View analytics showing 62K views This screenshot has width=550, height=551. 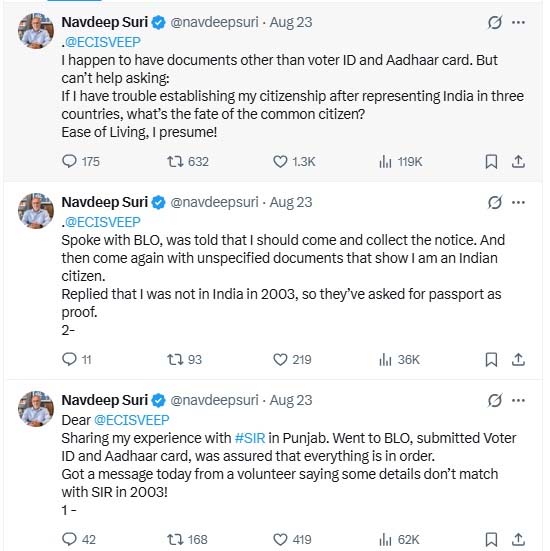(x=399, y=539)
